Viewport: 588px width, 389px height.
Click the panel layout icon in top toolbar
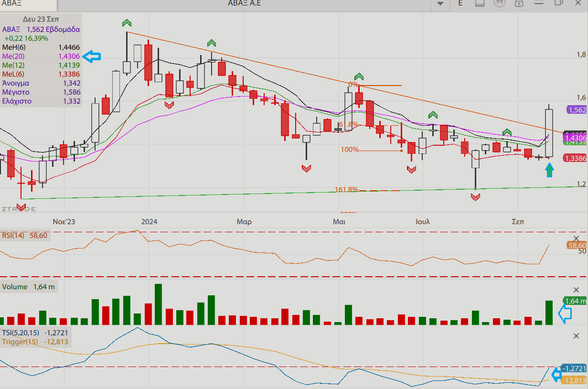(480, 3)
